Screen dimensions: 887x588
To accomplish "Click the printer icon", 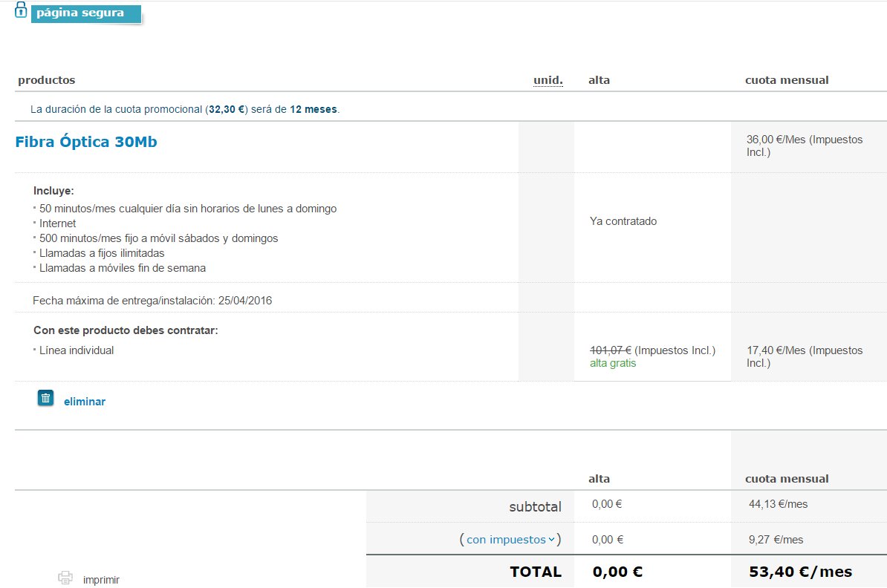I will pos(65,578).
